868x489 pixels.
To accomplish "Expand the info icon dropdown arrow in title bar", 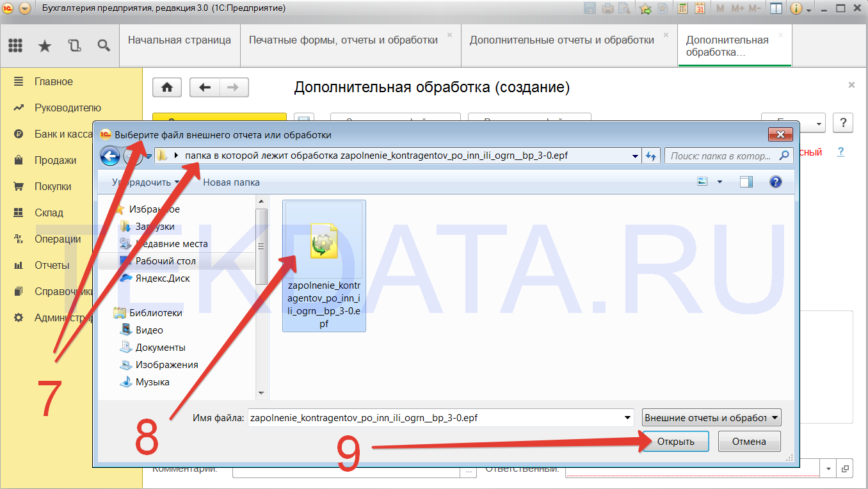I will click(x=809, y=10).
